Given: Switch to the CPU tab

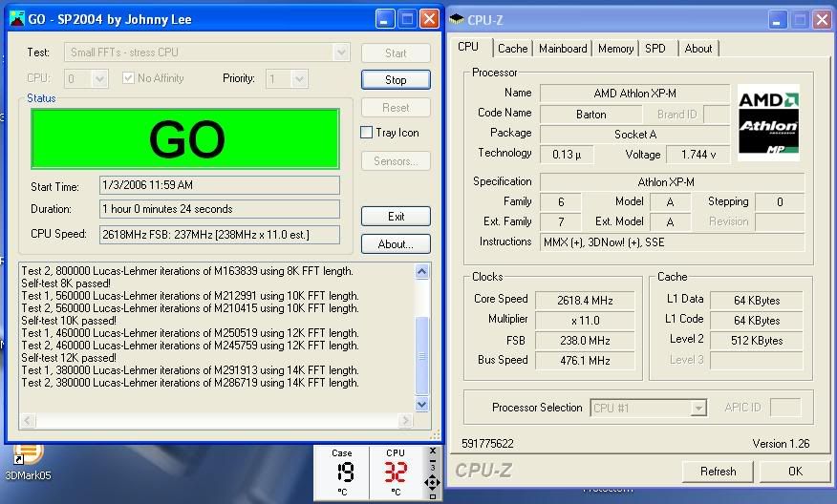Looking at the screenshot, I should [x=468, y=47].
